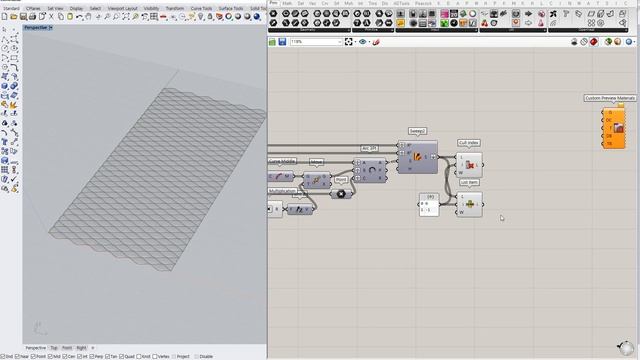
Task: Enable the Knot osnap checkbox
Action: (139, 357)
